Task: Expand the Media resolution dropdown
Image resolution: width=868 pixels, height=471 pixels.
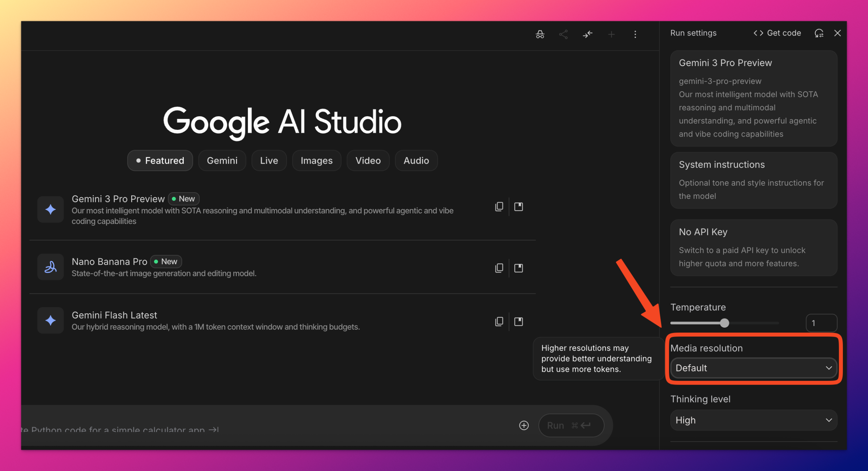Action: tap(753, 368)
